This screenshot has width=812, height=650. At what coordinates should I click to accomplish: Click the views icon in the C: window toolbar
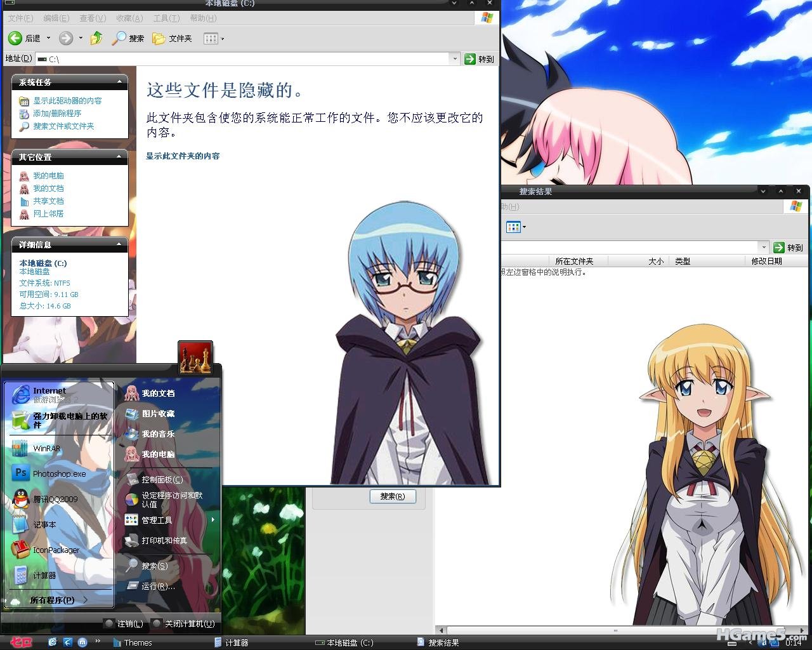tap(211, 39)
